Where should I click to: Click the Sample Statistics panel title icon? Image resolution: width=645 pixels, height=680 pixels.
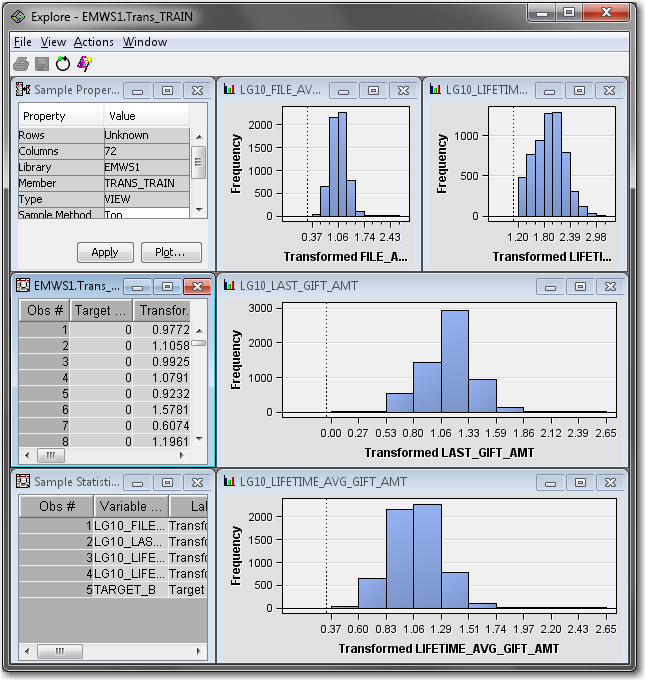point(24,482)
